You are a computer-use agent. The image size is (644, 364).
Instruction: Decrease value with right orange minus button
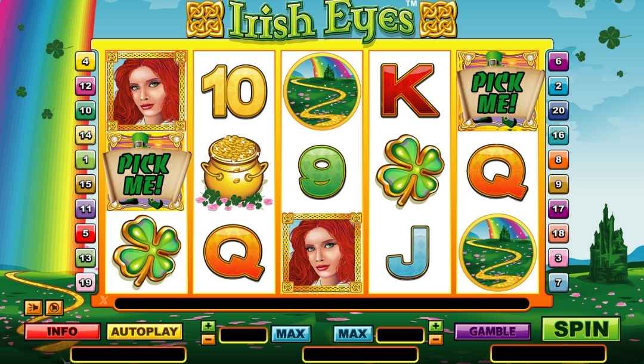436,340
